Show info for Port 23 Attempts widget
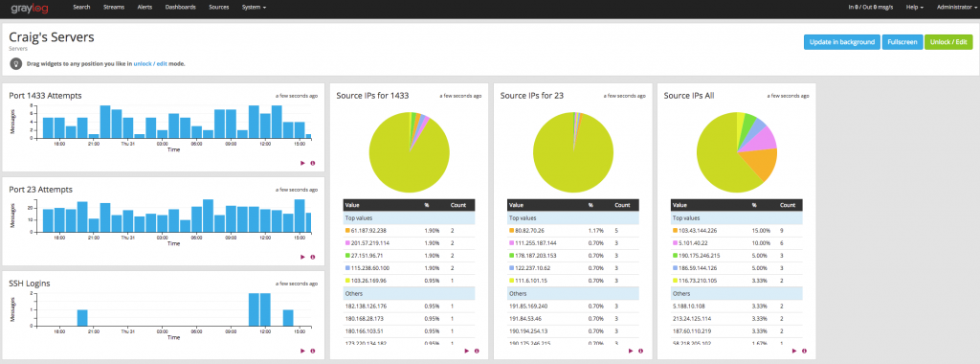 [313, 257]
